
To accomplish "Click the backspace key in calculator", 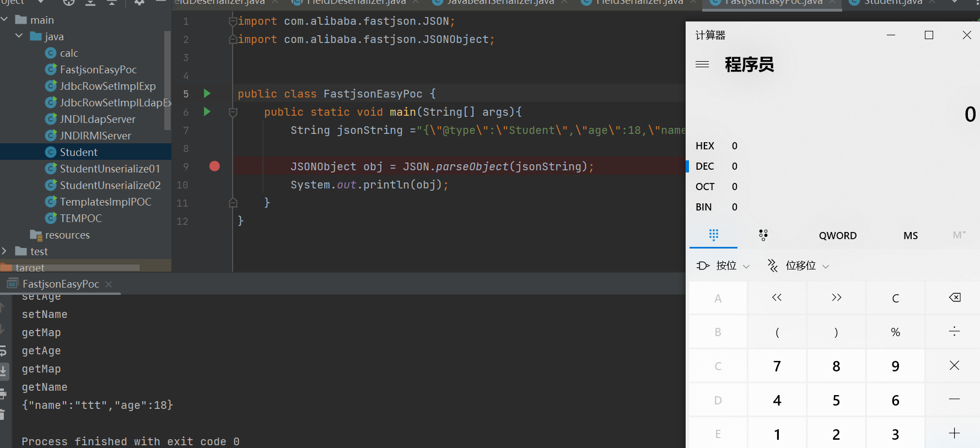I will click(955, 298).
